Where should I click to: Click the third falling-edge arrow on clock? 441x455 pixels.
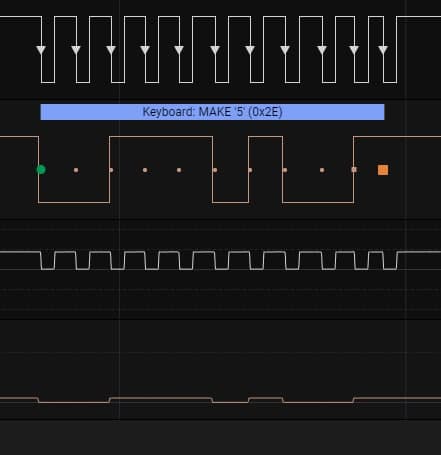coord(111,50)
